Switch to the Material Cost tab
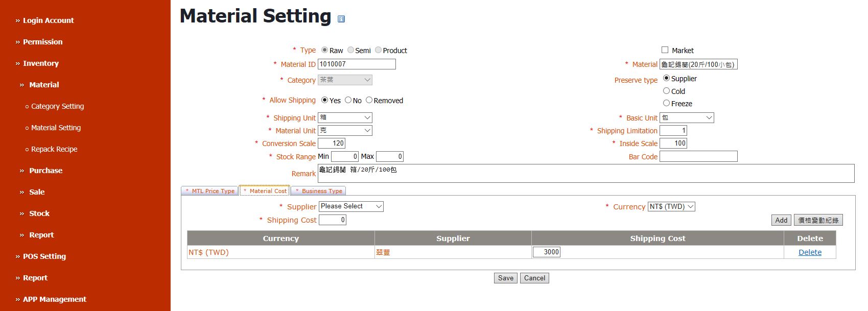Viewport: 868px width, 311px height. (265, 191)
